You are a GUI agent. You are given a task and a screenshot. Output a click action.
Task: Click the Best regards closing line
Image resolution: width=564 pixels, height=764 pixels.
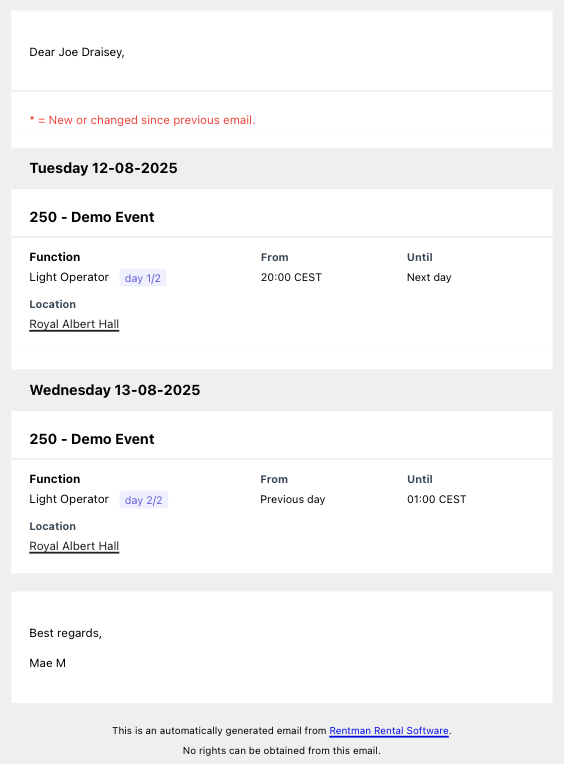(x=65, y=633)
